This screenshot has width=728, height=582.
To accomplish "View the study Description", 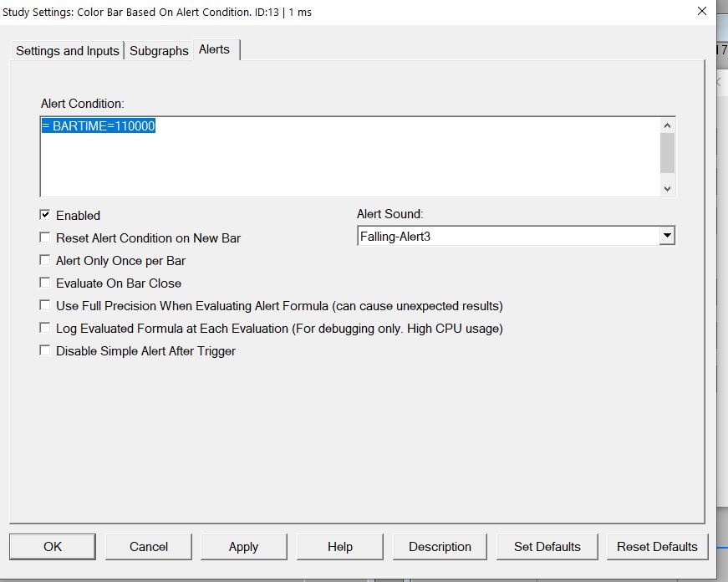I will click(x=440, y=547).
